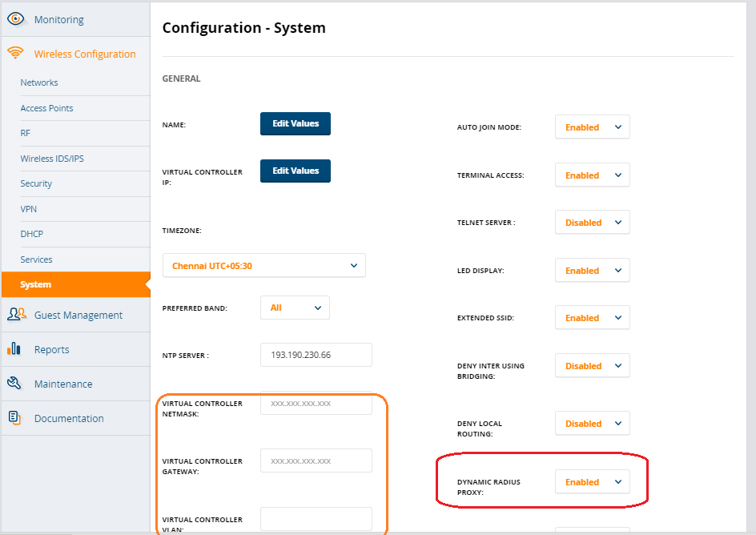Open the DHCP configuration page
Screen dimensions: 756x535
point(32,234)
